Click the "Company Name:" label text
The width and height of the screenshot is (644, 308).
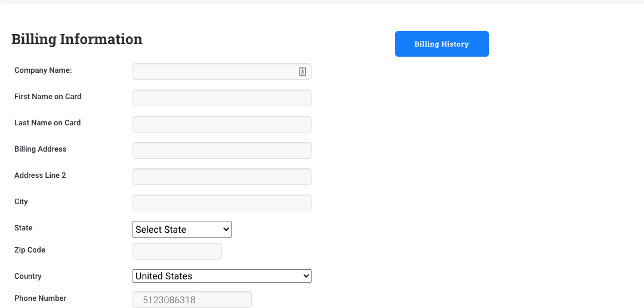pyautogui.click(x=43, y=70)
